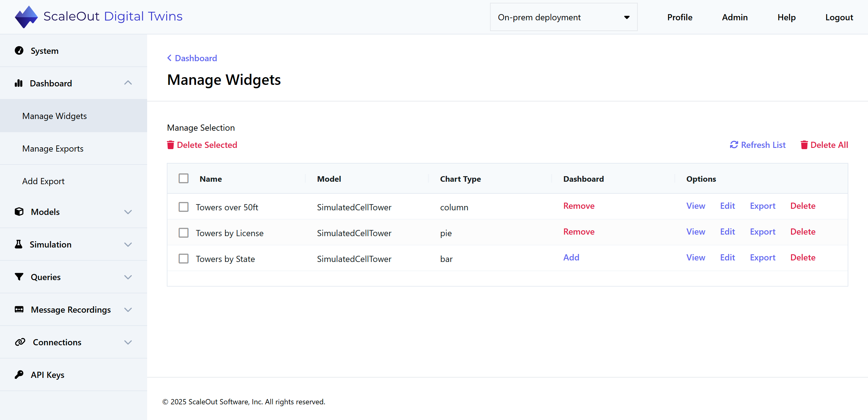
Task: Delete the Towers by License widget
Action: coord(803,232)
